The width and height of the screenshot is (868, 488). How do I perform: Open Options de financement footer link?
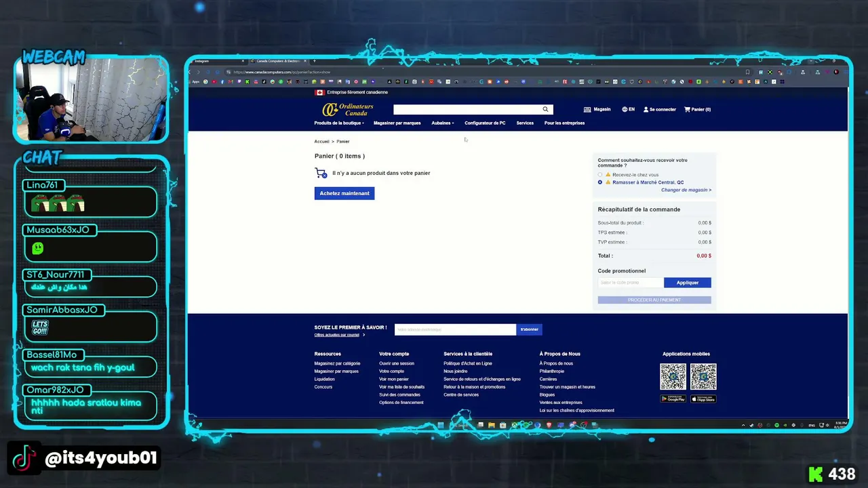pos(401,403)
